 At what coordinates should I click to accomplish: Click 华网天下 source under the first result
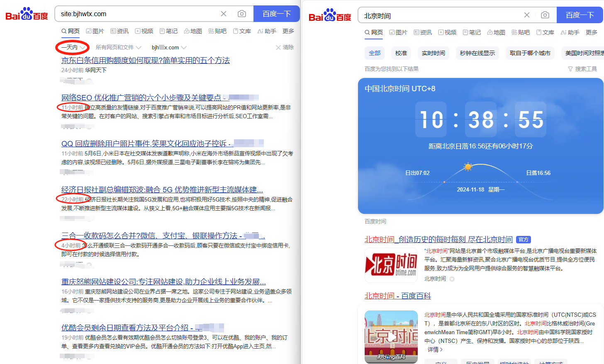(x=96, y=70)
